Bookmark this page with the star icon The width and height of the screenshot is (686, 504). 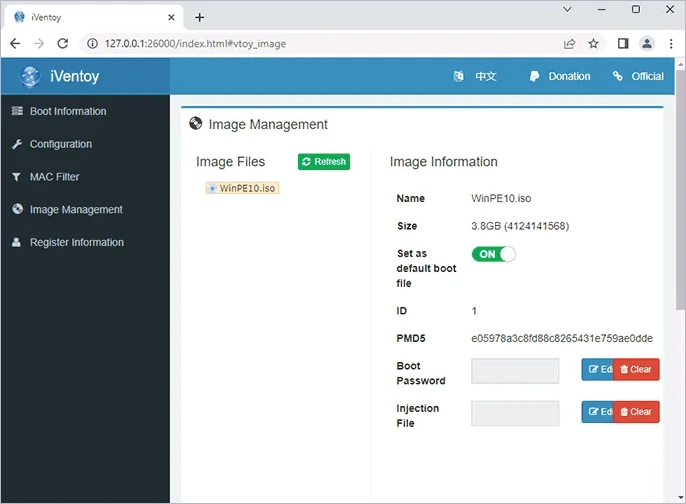point(593,44)
